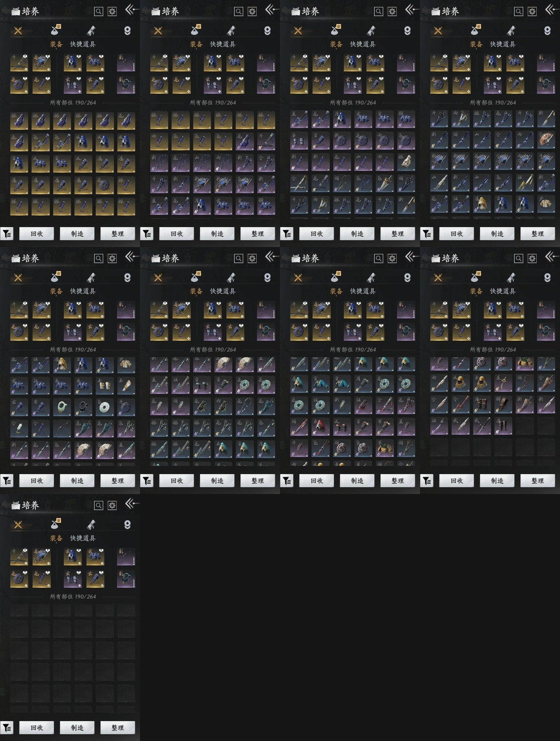Open search icon in top-left panel
This screenshot has width=560, height=741.
(x=98, y=12)
